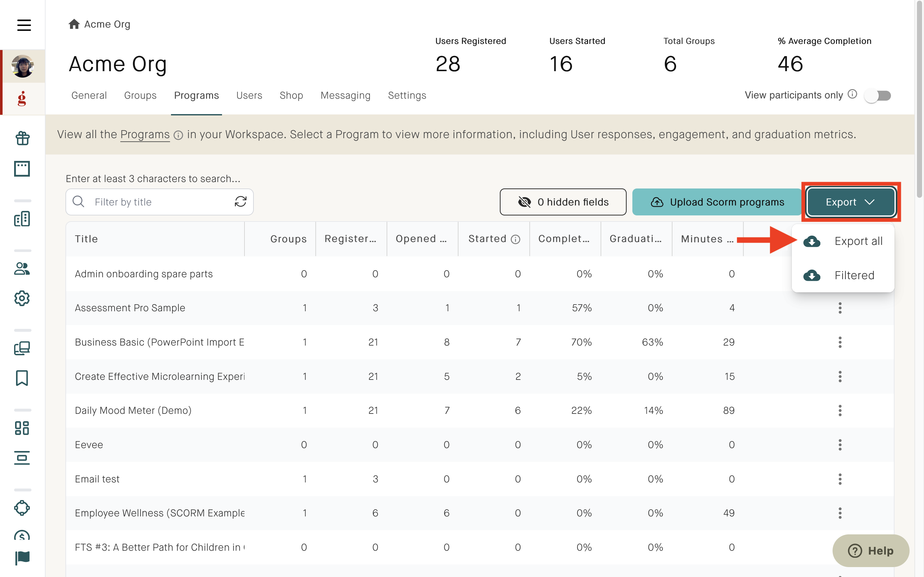The height and width of the screenshot is (577, 924).
Task: Click the settings gear sidebar icon
Action: 22,298
